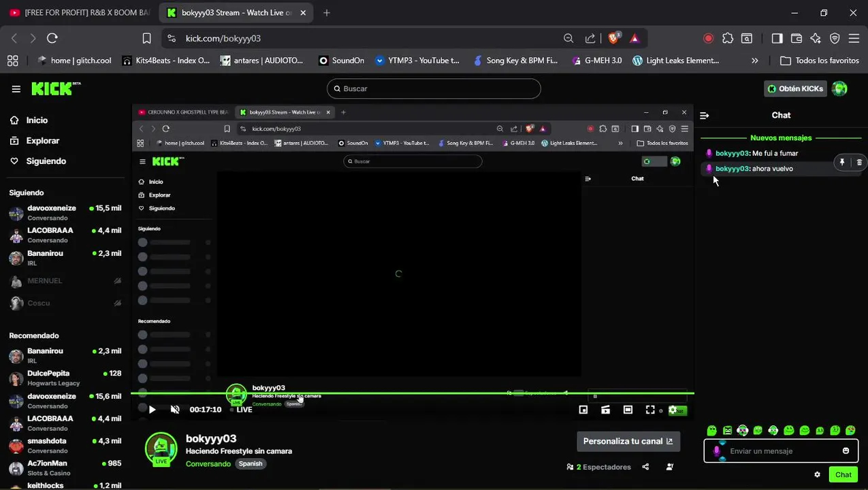This screenshot has height=490, width=868.
Task: Click the Obtén KICKs button
Action: [795, 88]
